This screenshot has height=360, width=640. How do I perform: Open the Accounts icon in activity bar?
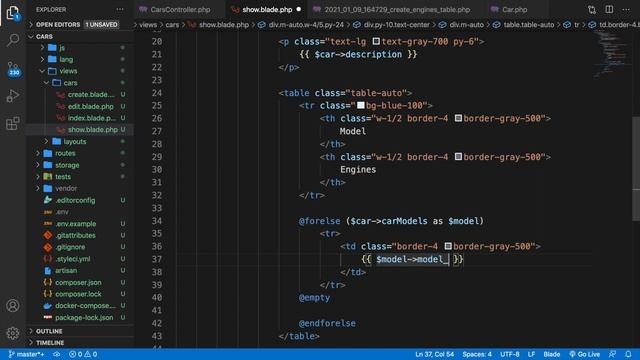point(13,305)
